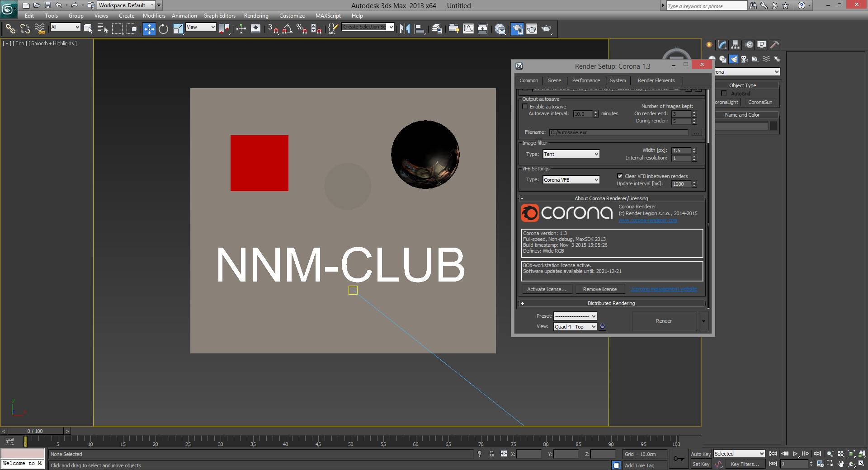
Task: Click Render Production teapot icon
Action: click(547, 29)
